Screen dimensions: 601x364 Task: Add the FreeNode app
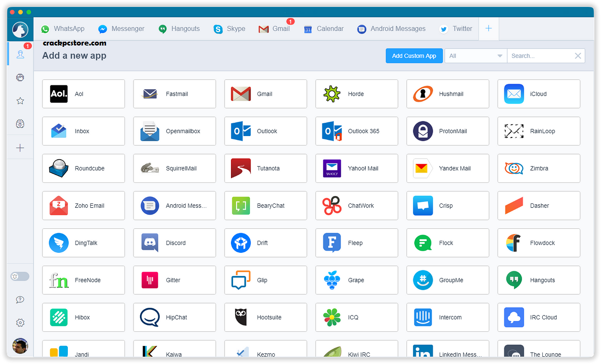pos(84,280)
